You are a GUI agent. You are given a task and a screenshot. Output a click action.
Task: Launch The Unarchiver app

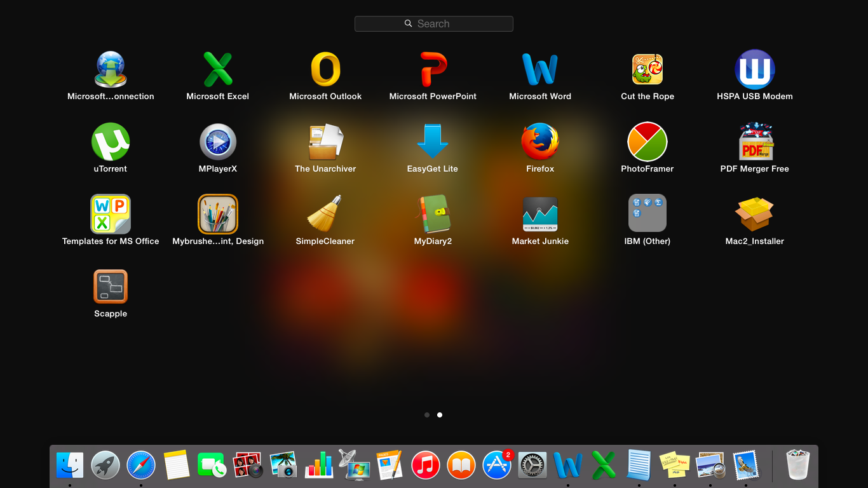[x=325, y=142]
